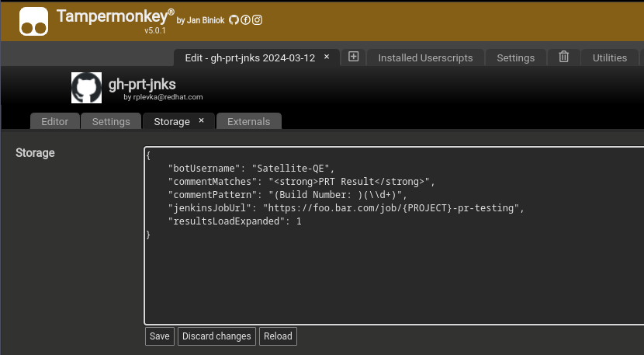This screenshot has width=644, height=355.
Task: Click the Reload button
Action: [x=278, y=336]
